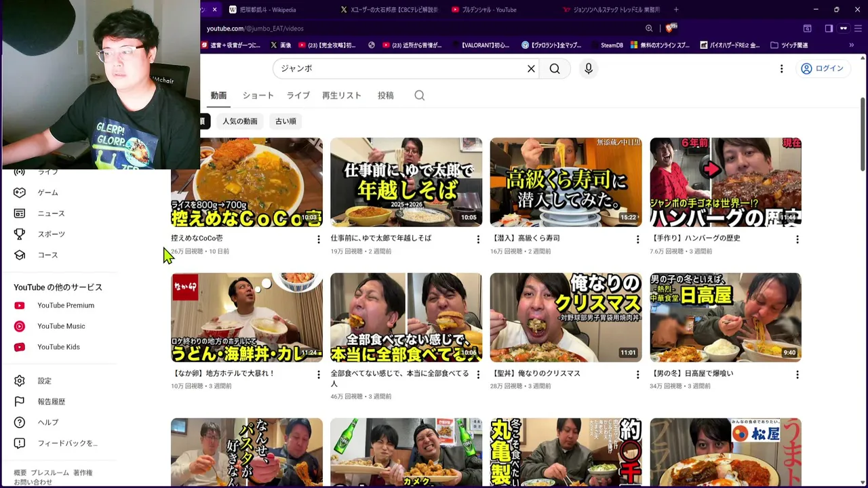
Task: Toggle the browser sidebar panel icon
Action: pos(829,28)
